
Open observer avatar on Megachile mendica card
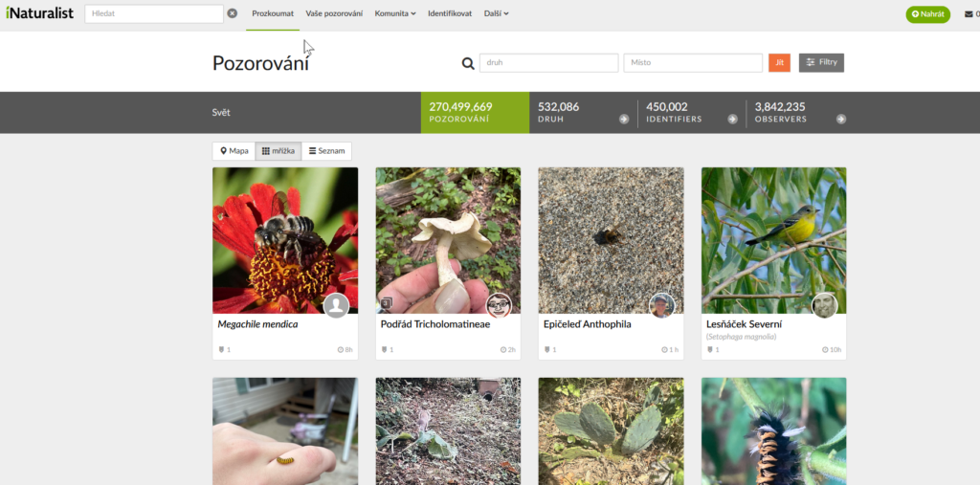[335, 305]
